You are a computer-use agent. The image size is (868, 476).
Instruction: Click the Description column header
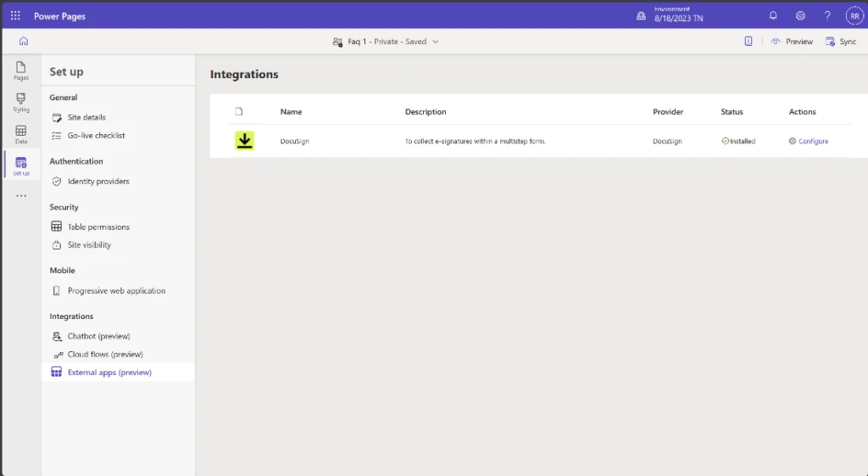426,112
